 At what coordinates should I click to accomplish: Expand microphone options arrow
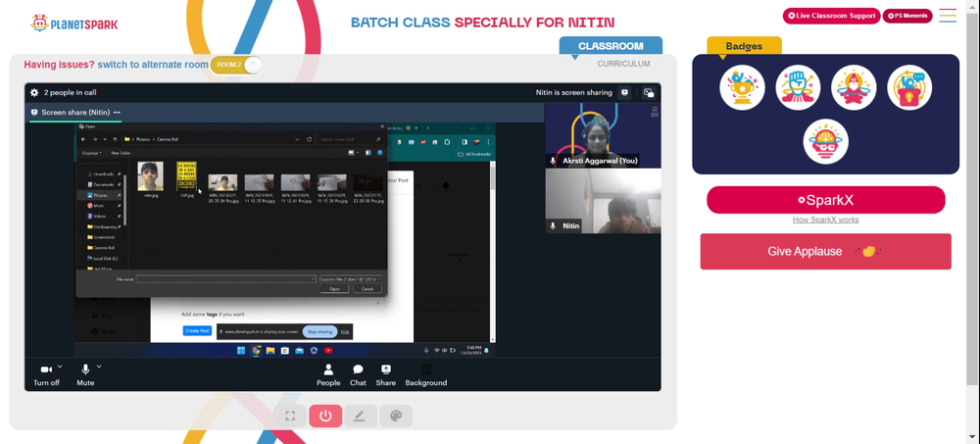point(100,367)
